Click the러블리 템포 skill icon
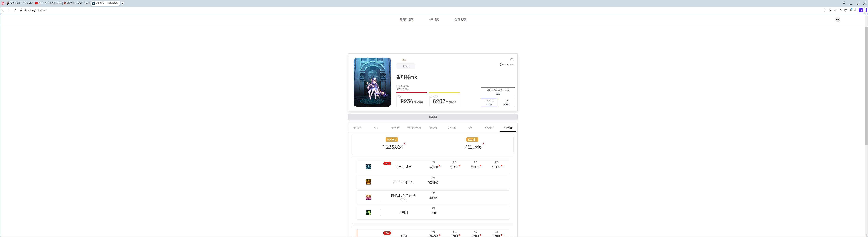Image resolution: width=868 pixels, height=237 pixels. tap(368, 167)
